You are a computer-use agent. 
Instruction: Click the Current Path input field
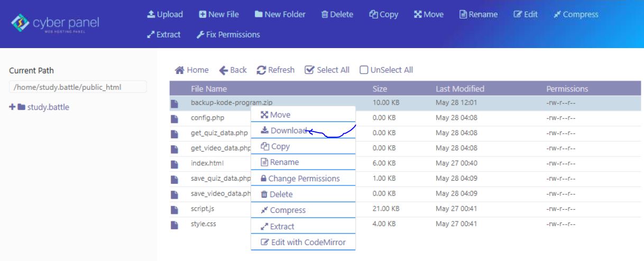(x=78, y=87)
